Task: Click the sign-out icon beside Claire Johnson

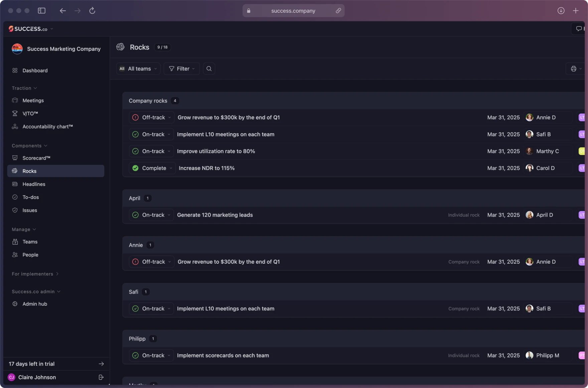Action: pos(101,377)
